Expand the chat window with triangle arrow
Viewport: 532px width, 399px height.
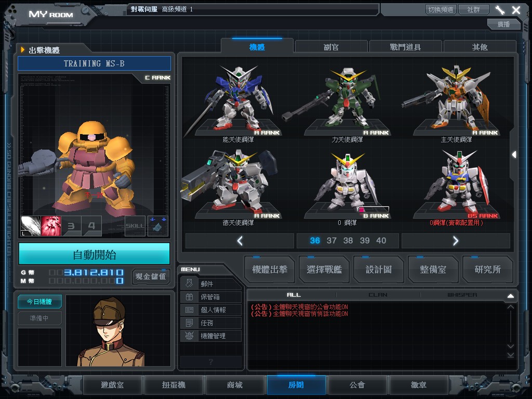[511, 296]
